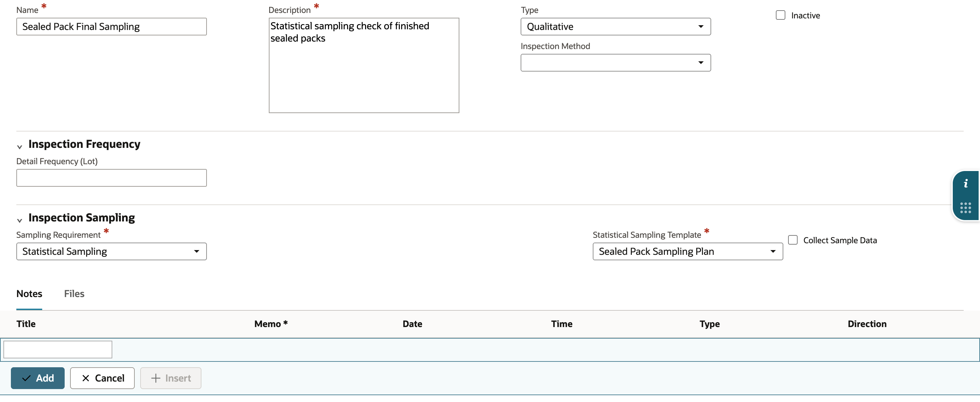Click the Insert button
980x402 pixels.
coord(171,378)
